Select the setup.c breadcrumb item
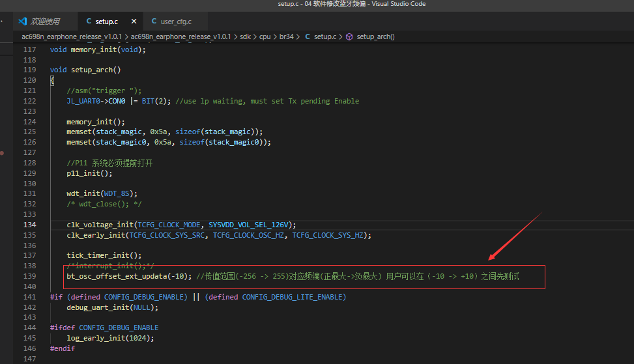634x364 pixels. pos(325,36)
